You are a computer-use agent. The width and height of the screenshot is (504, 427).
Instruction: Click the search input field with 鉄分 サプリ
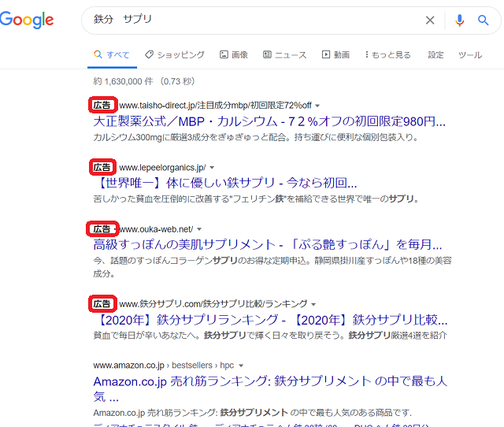pos(252,20)
